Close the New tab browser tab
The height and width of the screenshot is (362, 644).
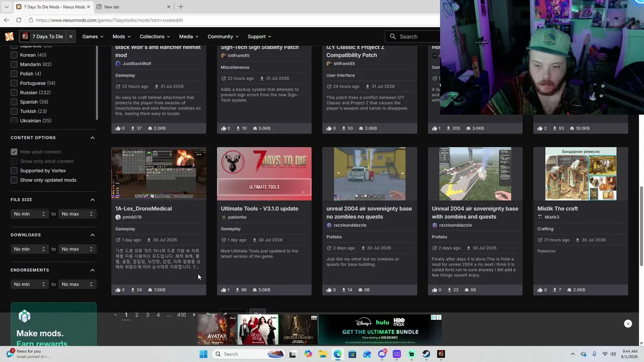point(169,7)
